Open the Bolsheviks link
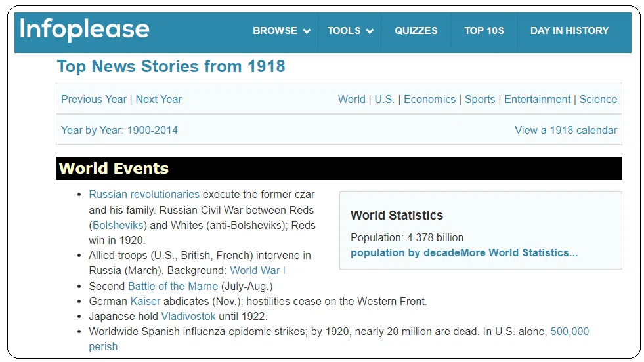The height and width of the screenshot is (362, 644). tap(118, 226)
